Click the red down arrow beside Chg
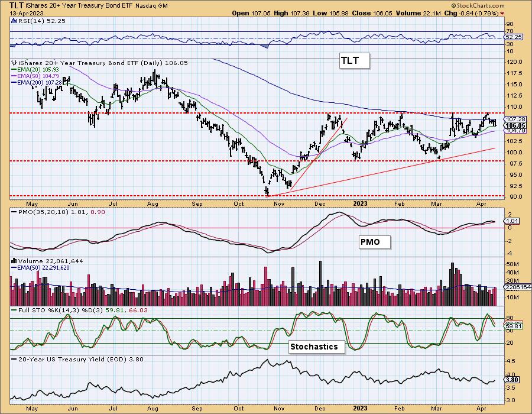Screen dimensions: 532x414 [x=502, y=14]
